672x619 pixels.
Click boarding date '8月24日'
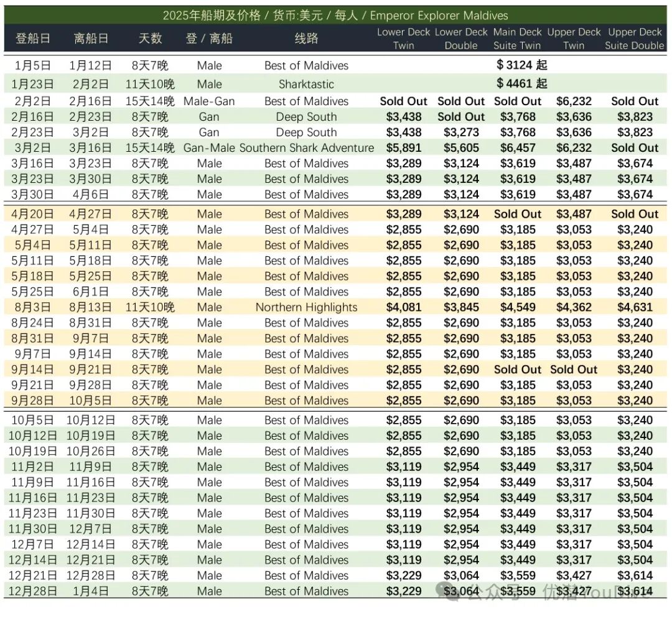pyautogui.click(x=33, y=323)
